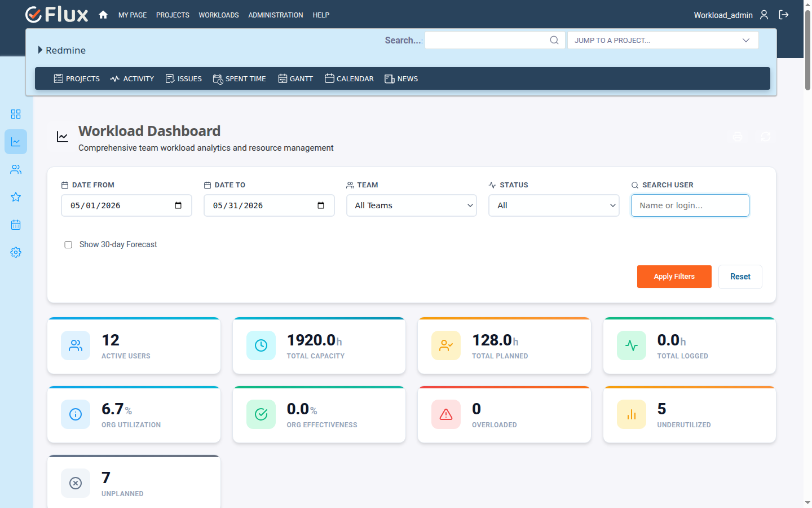The height and width of the screenshot is (508, 812).
Task: Click Workload_admin username link
Action: (723, 15)
